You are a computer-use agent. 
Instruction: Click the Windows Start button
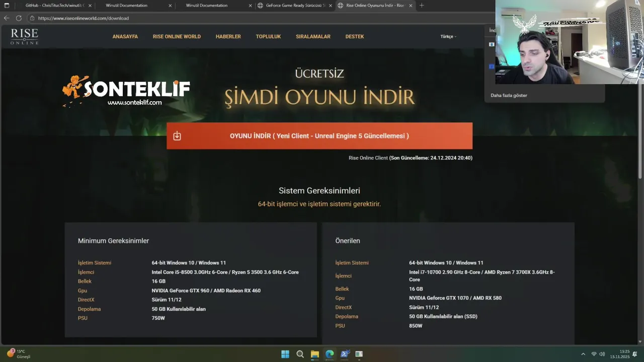click(x=285, y=354)
